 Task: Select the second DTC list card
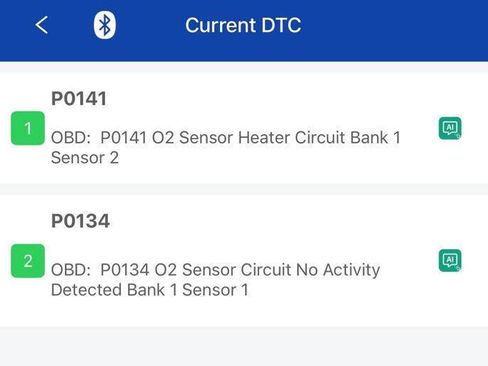244,261
